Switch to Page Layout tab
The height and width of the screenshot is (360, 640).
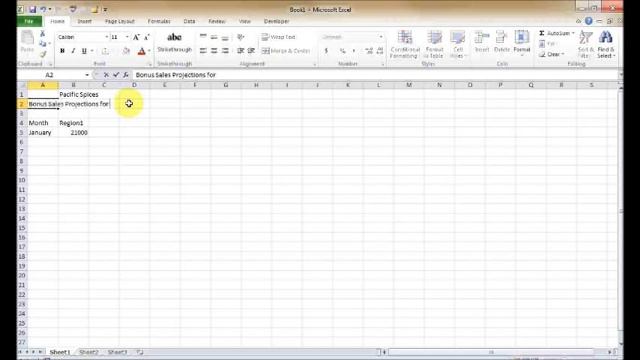(x=120, y=21)
